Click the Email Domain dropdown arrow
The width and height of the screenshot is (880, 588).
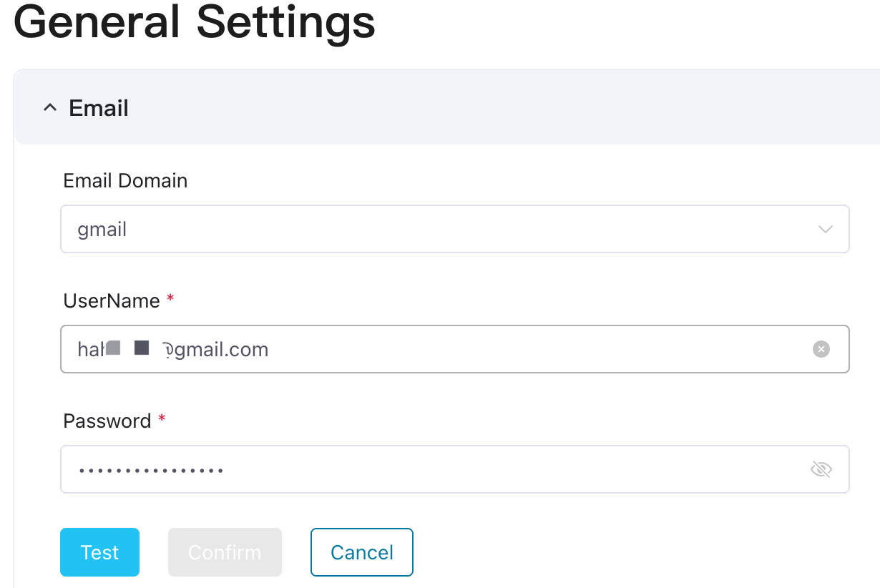pos(825,229)
